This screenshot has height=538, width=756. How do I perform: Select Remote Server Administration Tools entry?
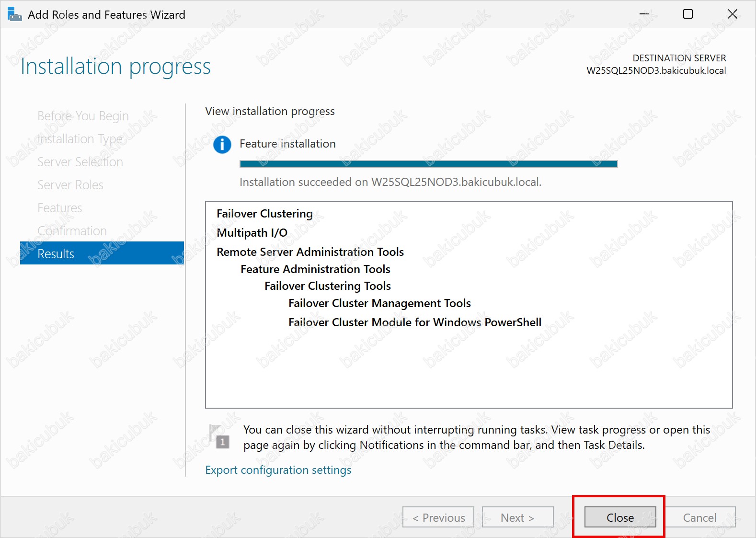coord(310,252)
